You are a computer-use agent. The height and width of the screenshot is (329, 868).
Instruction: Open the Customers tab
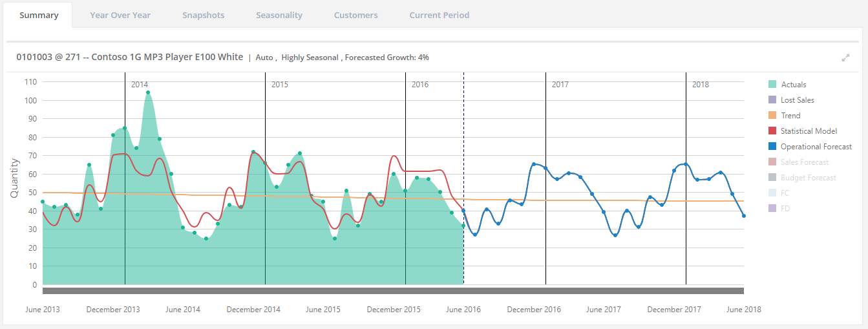[355, 15]
